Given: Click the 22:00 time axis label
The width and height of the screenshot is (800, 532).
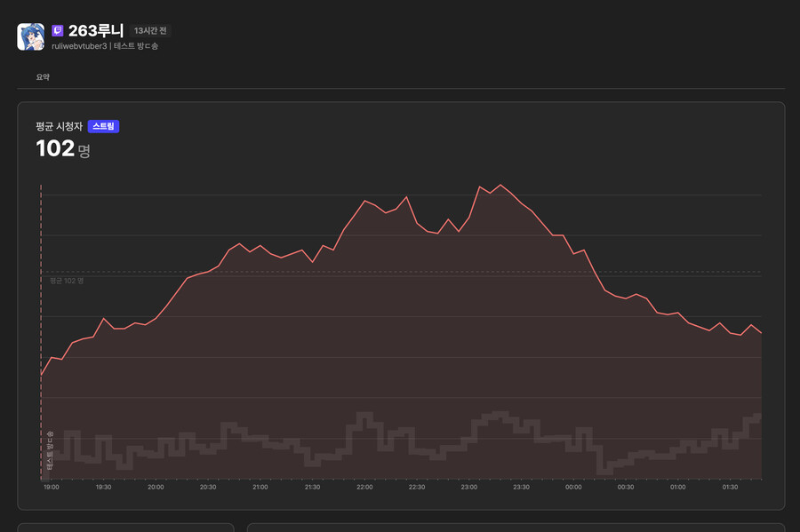Looking at the screenshot, I should (x=364, y=487).
